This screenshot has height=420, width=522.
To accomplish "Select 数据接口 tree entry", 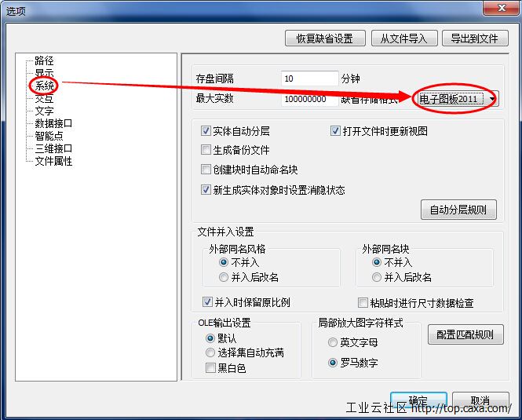I will 53,123.
